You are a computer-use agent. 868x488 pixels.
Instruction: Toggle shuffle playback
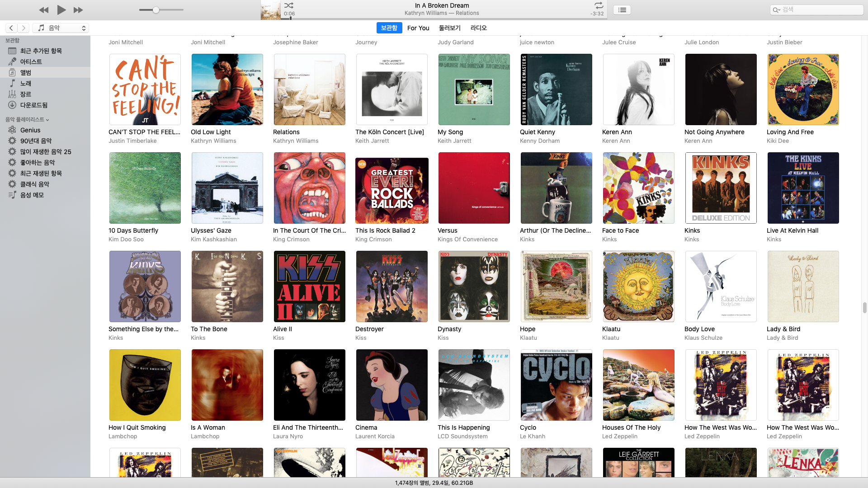tap(289, 5)
